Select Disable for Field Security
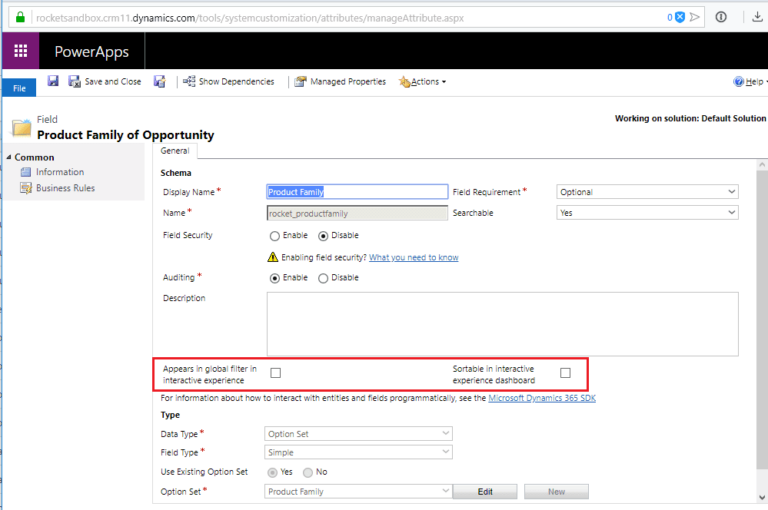The height and width of the screenshot is (510, 768). (x=323, y=236)
